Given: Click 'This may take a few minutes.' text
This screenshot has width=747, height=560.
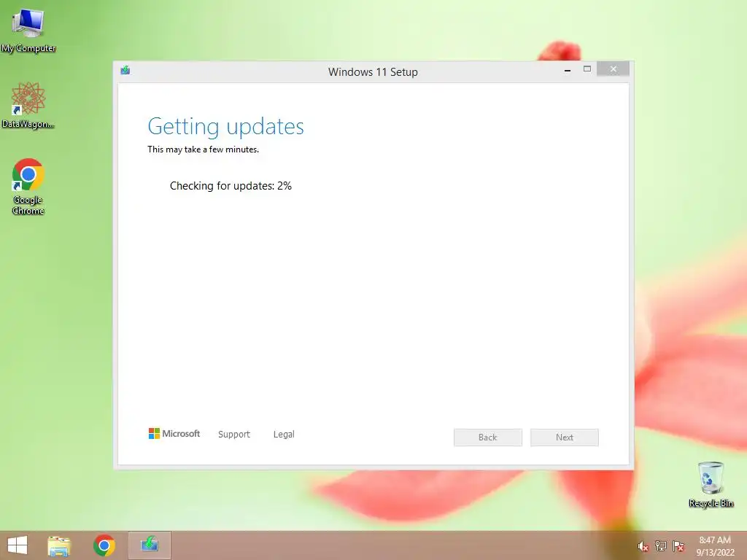Looking at the screenshot, I should 204,149.
